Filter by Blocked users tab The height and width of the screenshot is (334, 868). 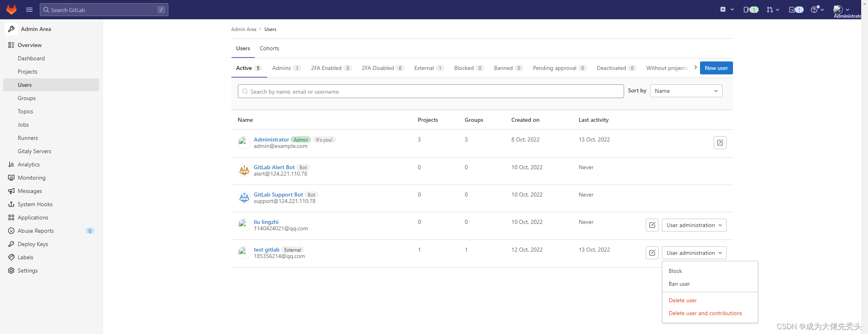click(469, 68)
